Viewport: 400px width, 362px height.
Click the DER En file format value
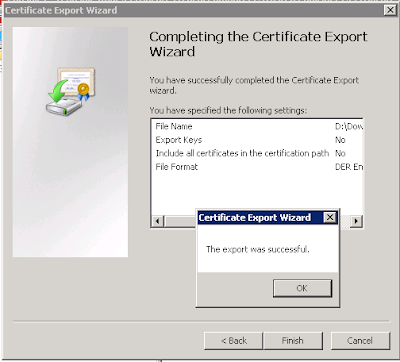click(349, 167)
